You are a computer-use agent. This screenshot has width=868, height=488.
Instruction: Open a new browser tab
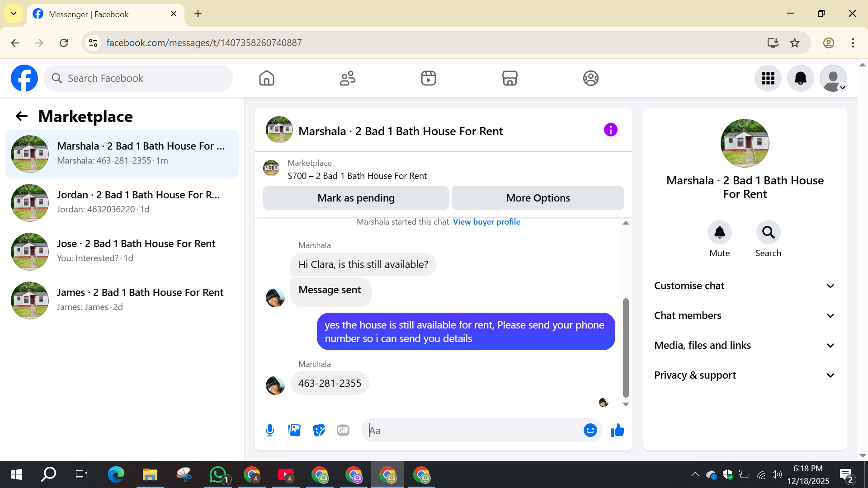click(x=198, y=14)
